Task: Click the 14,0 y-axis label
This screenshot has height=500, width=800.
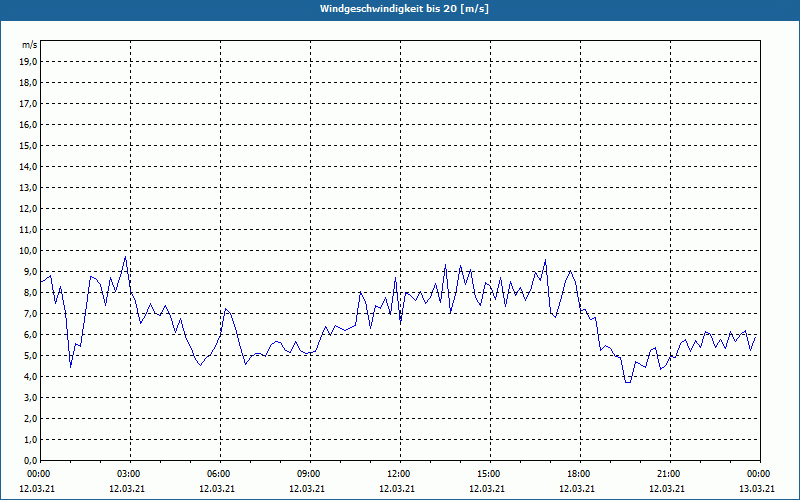Action: 28,166
